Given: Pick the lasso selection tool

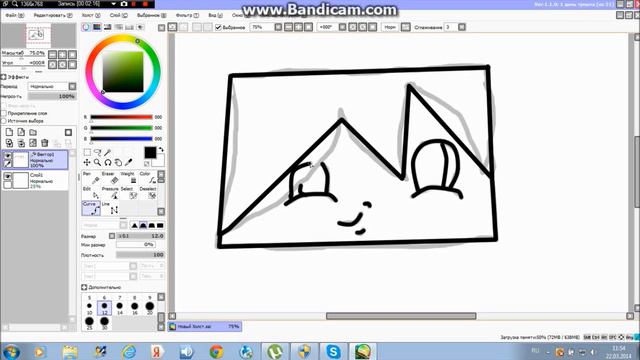Looking at the screenshot, I should click(x=97, y=152).
